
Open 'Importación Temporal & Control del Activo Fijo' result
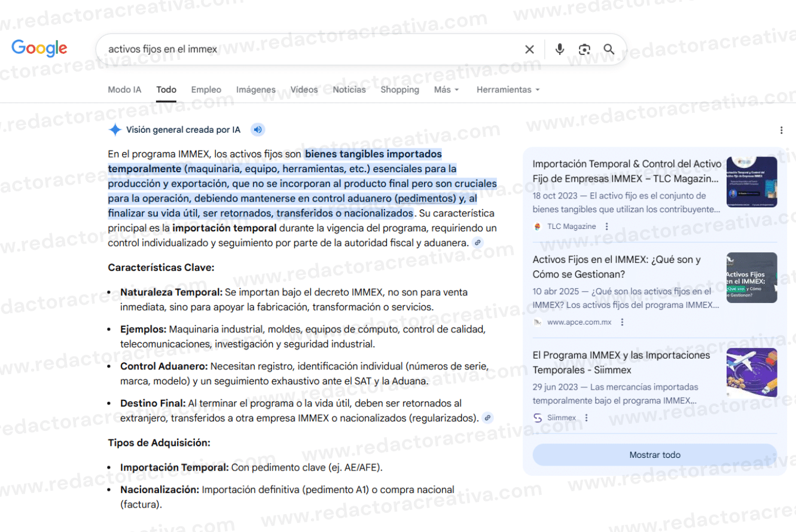pyautogui.click(x=627, y=171)
